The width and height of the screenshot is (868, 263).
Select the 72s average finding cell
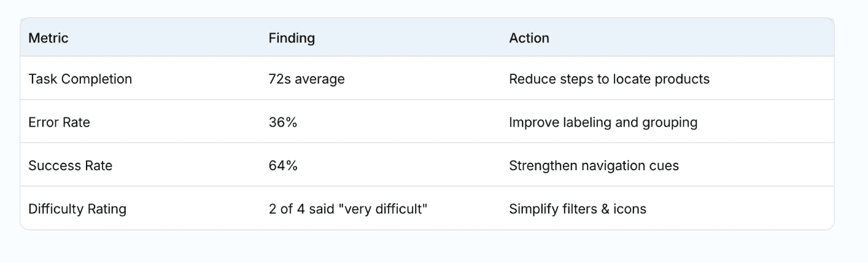(x=306, y=79)
